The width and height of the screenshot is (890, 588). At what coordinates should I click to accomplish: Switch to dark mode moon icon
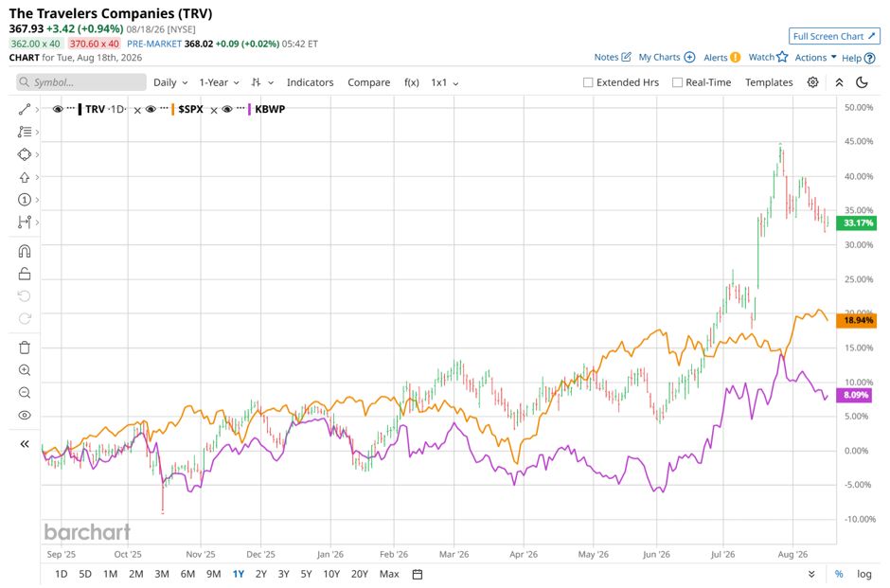862,82
